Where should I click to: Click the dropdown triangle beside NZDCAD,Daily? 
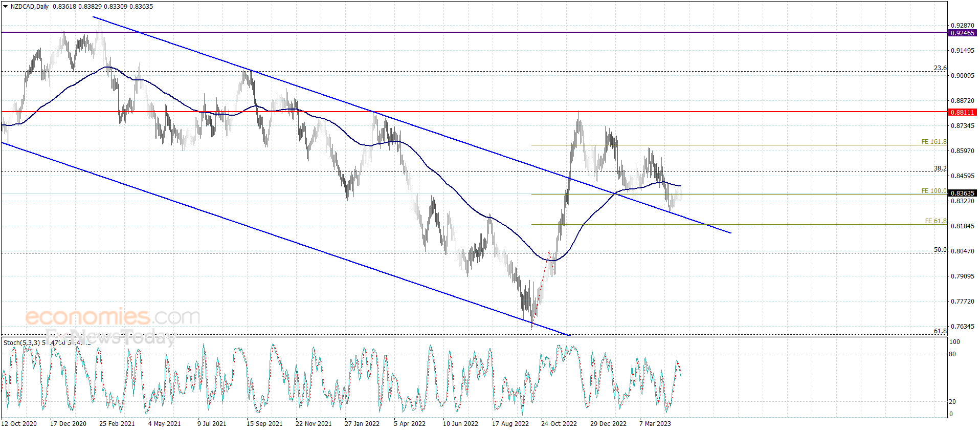[x=5, y=7]
